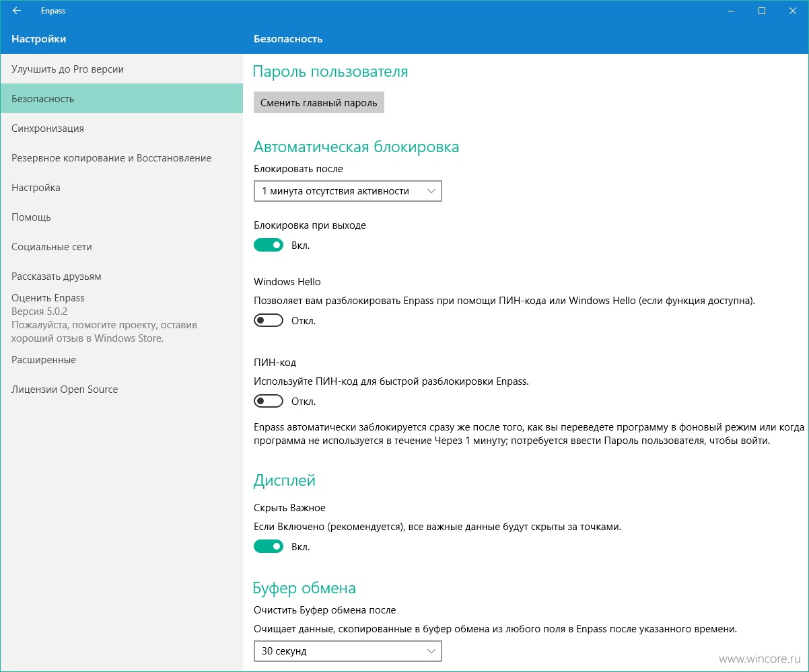Open Лицензии Open Source
This screenshot has width=809, height=672.
(121, 389)
